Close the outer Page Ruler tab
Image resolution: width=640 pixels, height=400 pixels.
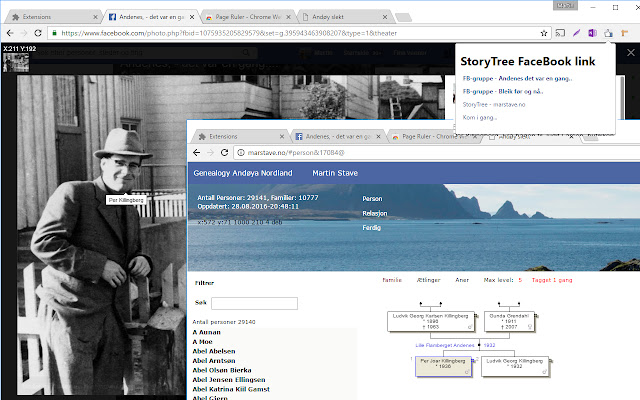coord(288,17)
